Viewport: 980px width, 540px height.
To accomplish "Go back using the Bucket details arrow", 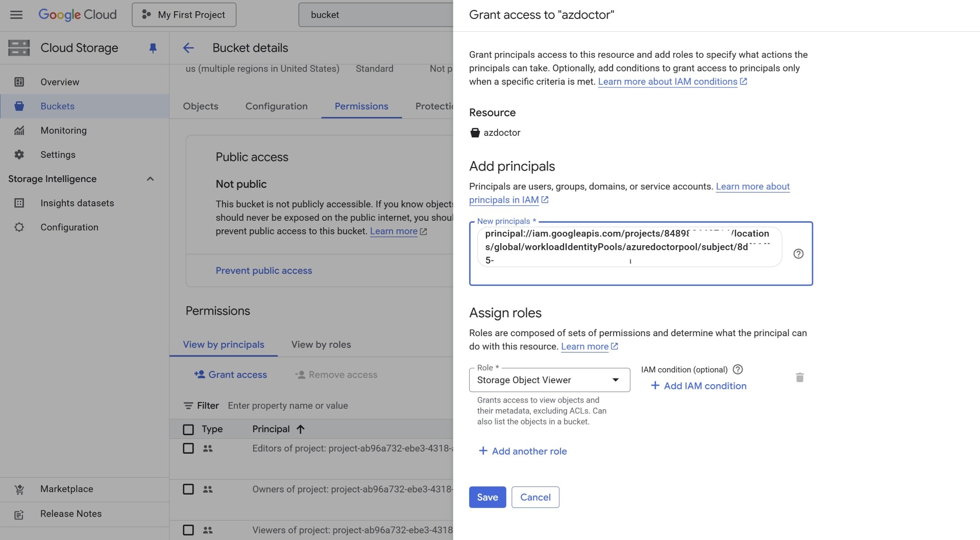I will (x=188, y=48).
